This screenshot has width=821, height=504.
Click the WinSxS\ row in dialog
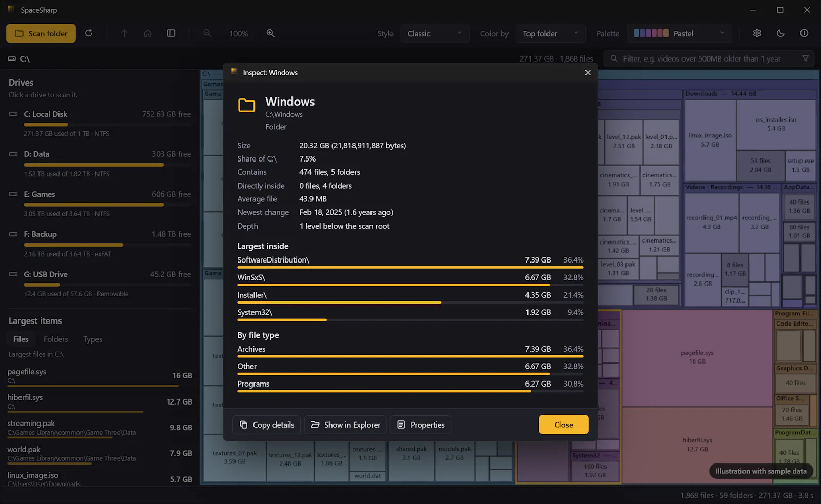410,279
